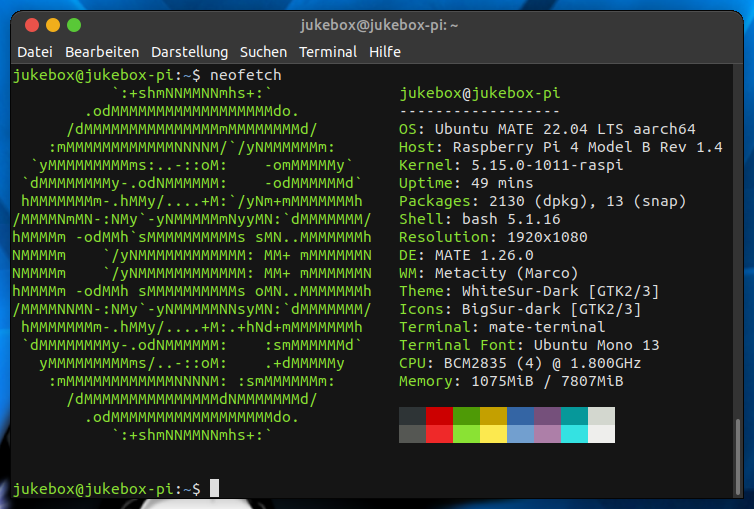Click the bottom jukebox@jukebox-pi:~$ prompt text
The width and height of the screenshot is (754, 509).
tap(107, 489)
